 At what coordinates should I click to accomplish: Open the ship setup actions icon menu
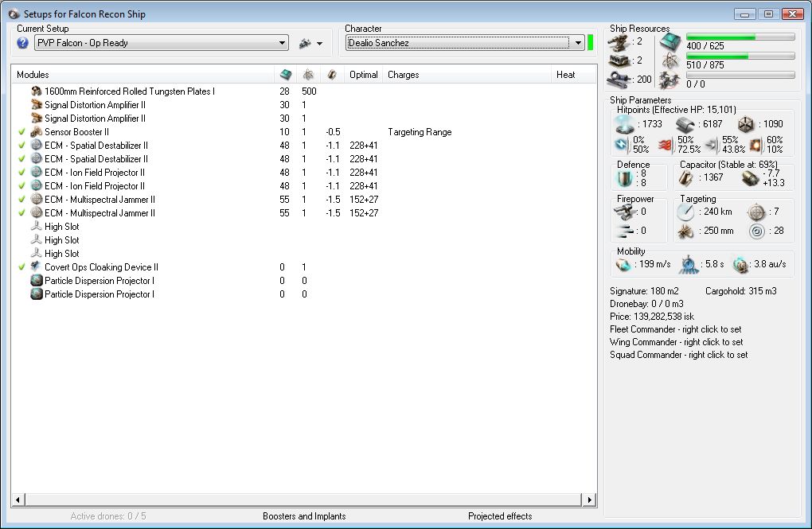[305, 44]
